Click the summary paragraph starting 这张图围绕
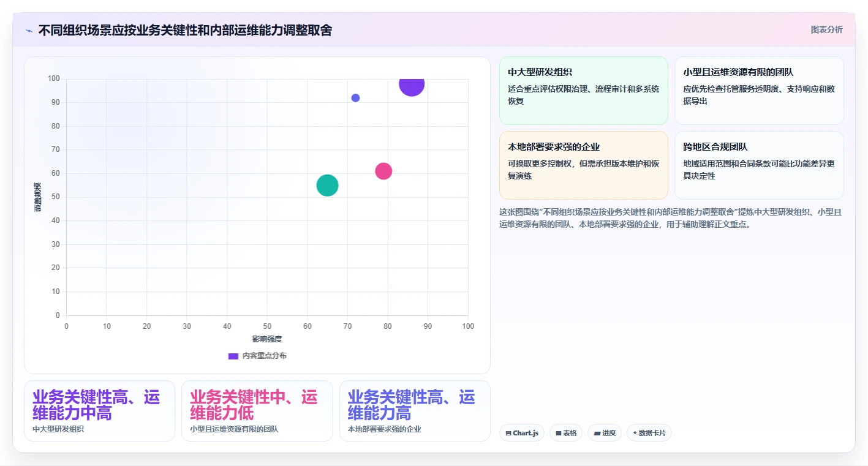Viewport: 868px width, 466px height. [670, 218]
